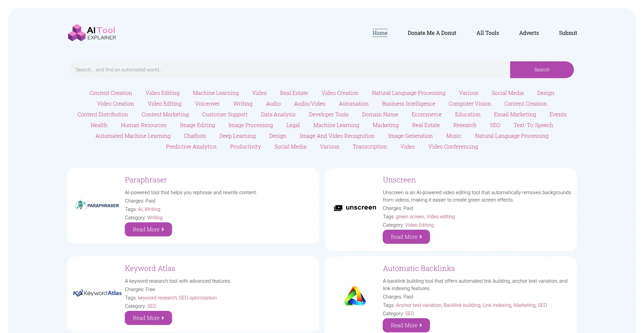
Task: Click the Automatic Backlinks colorful triangle logo
Action: 355,296
